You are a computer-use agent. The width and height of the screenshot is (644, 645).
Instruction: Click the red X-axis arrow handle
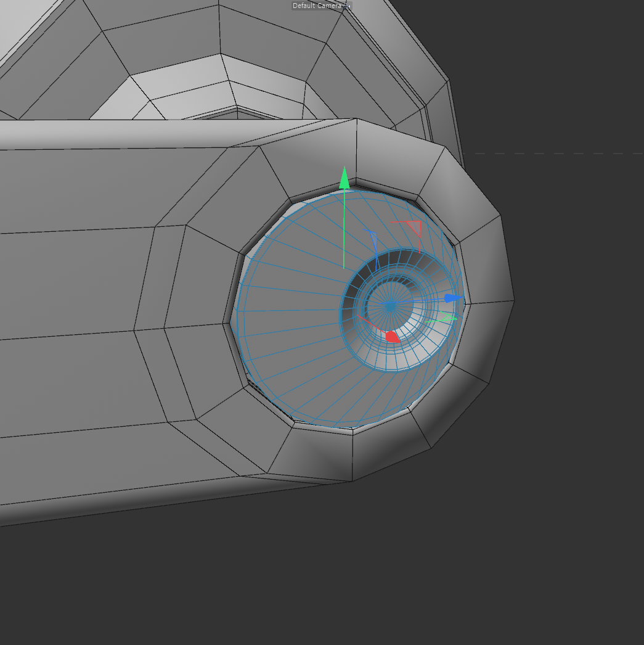392,336
